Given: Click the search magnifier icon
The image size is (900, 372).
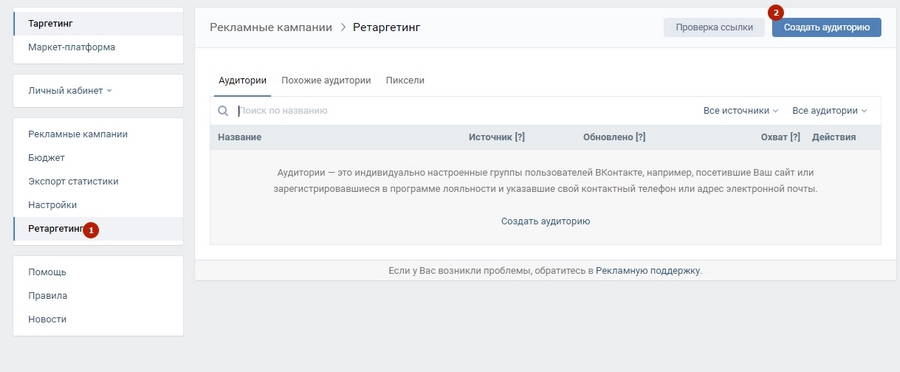Looking at the screenshot, I should [223, 111].
